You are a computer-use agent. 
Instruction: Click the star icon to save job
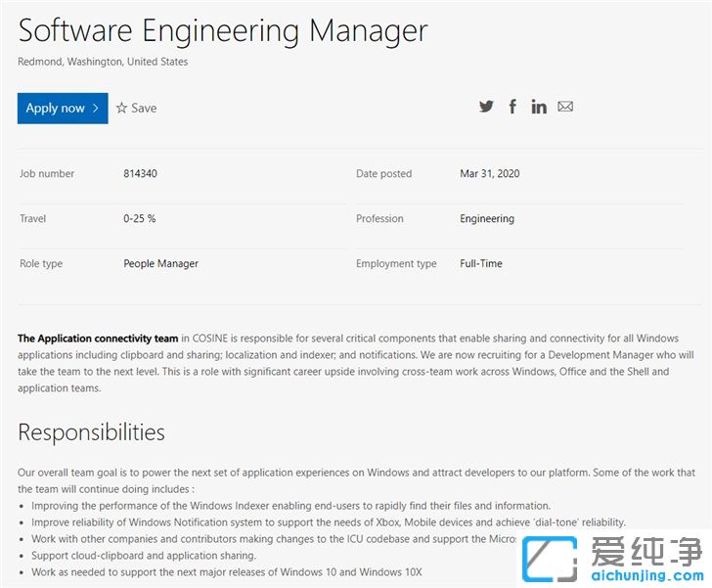click(x=121, y=108)
